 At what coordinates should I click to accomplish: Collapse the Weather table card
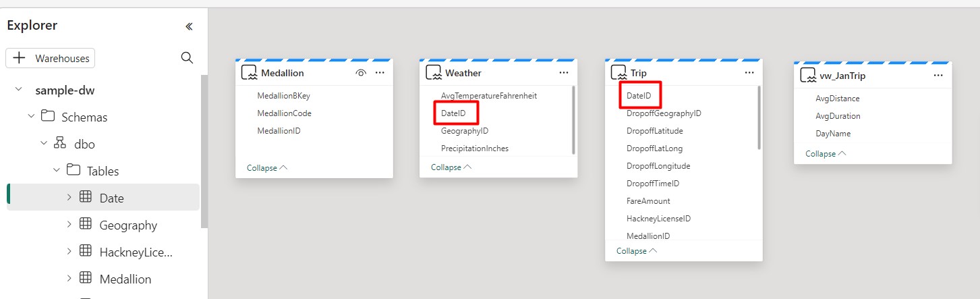tap(451, 167)
